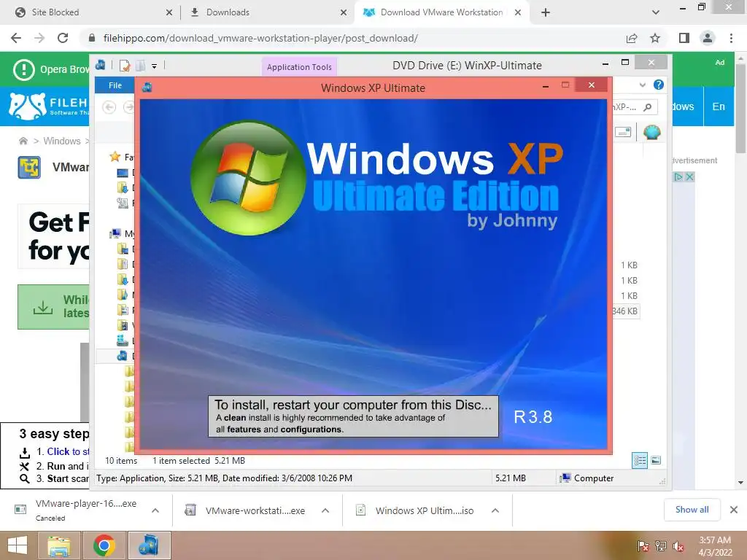Click the Windows XP Ultimate taskbar icon
This screenshot has width=747, height=560.
149,545
